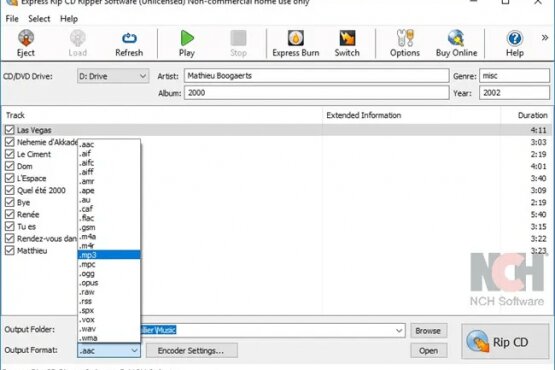The width and height of the screenshot is (555, 370).
Task: Choose .vox from format list
Action: point(109,320)
